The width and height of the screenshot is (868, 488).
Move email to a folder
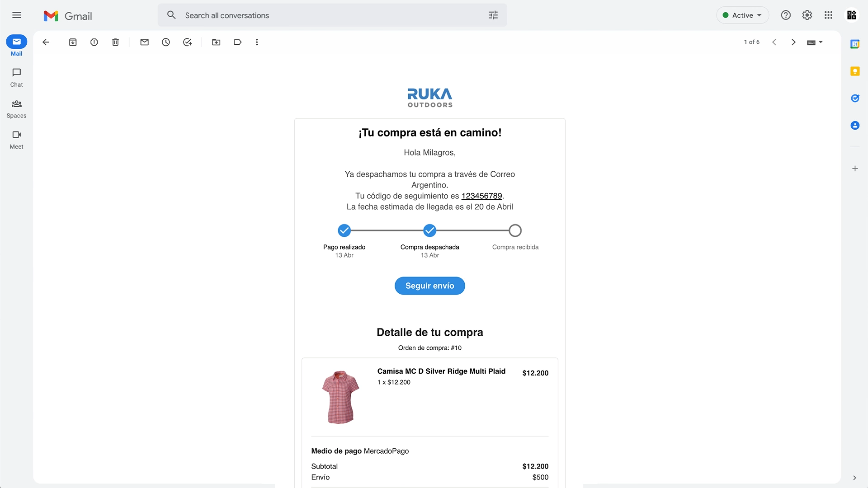tap(216, 42)
